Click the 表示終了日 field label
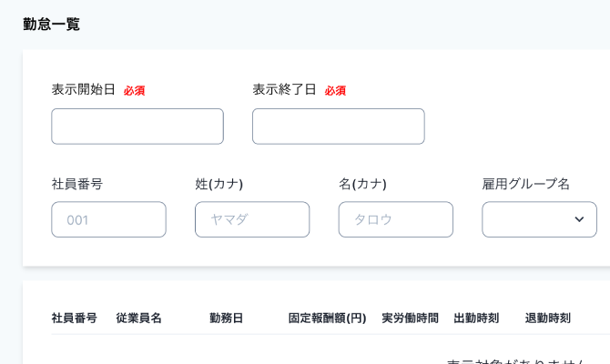This screenshot has width=610, height=364. coord(284,89)
